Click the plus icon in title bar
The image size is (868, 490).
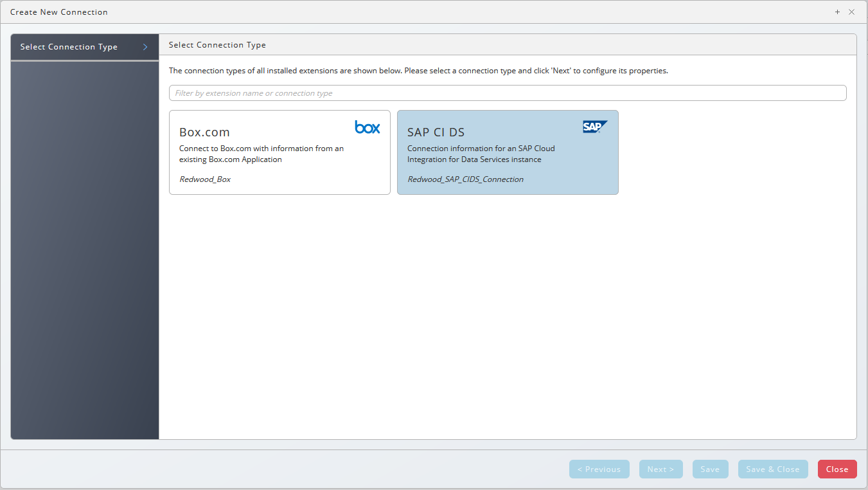(x=838, y=12)
